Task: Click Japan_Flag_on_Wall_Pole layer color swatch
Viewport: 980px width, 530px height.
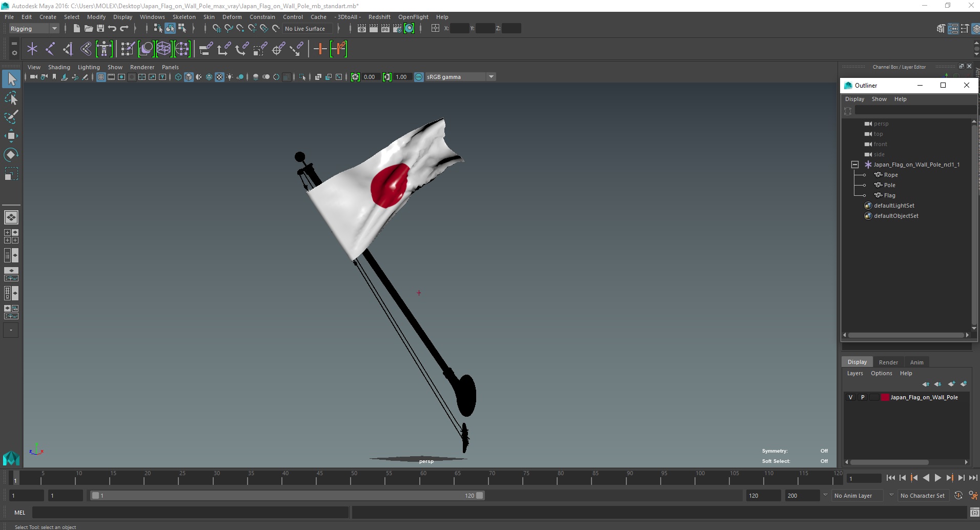Action: 885,397
